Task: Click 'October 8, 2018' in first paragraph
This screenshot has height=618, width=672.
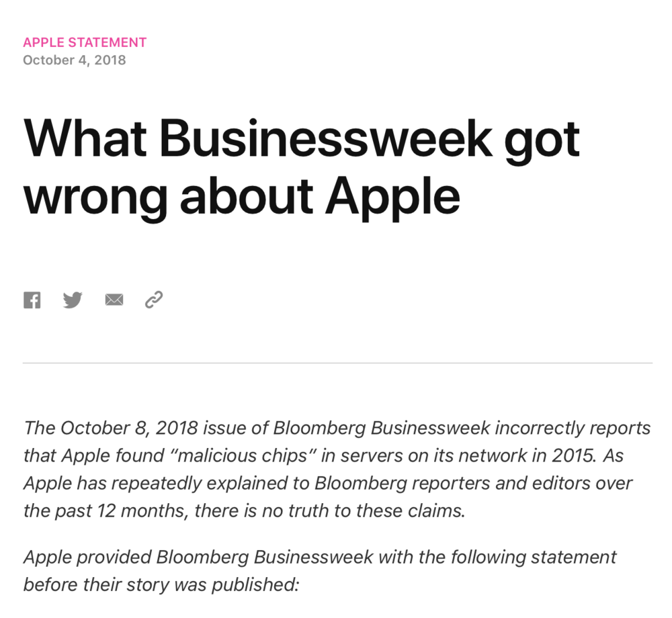Action: tap(130, 428)
